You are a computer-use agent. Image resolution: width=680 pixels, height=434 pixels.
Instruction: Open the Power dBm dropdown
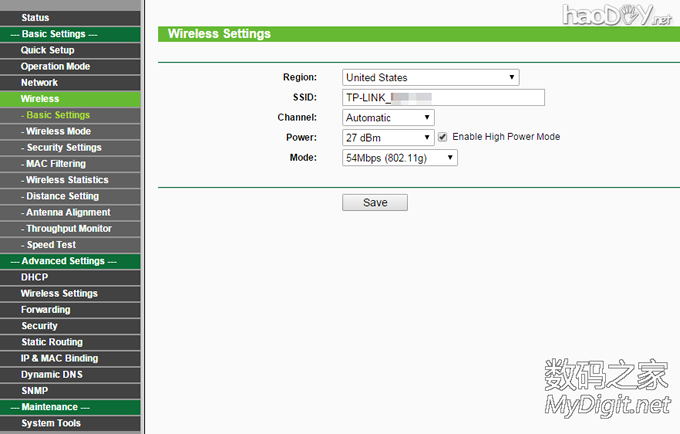388,137
